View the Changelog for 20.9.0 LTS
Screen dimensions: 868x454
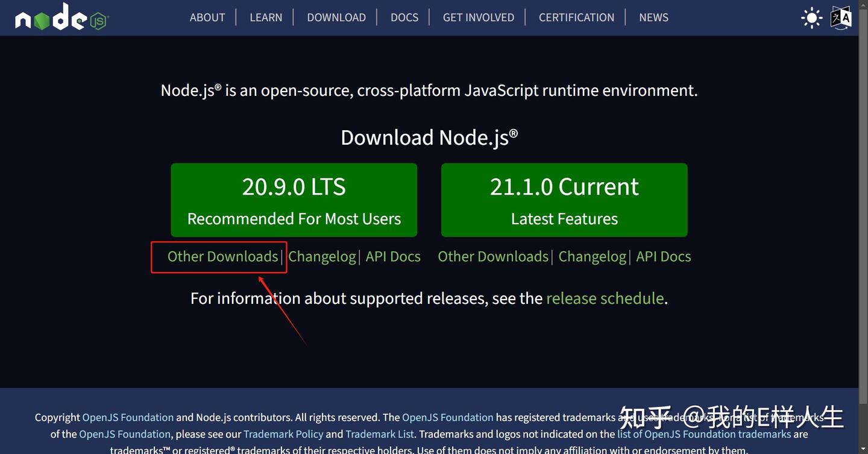[x=322, y=256]
